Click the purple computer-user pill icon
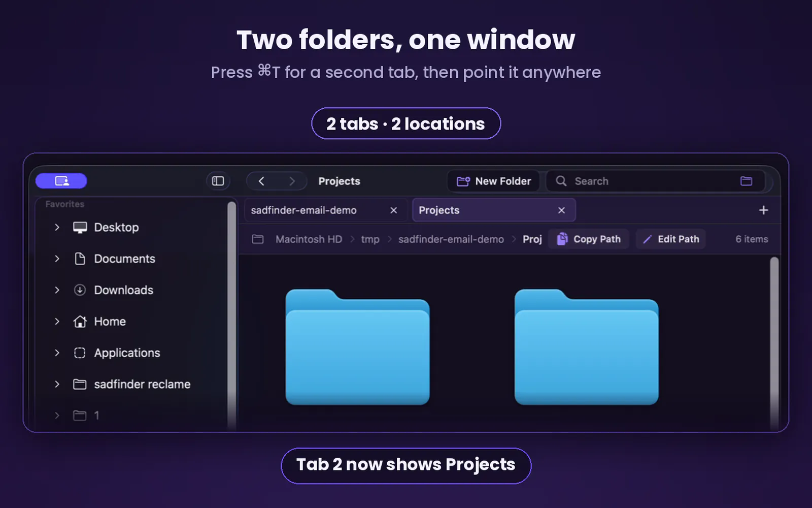This screenshot has height=508, width=812. [61, 181]
